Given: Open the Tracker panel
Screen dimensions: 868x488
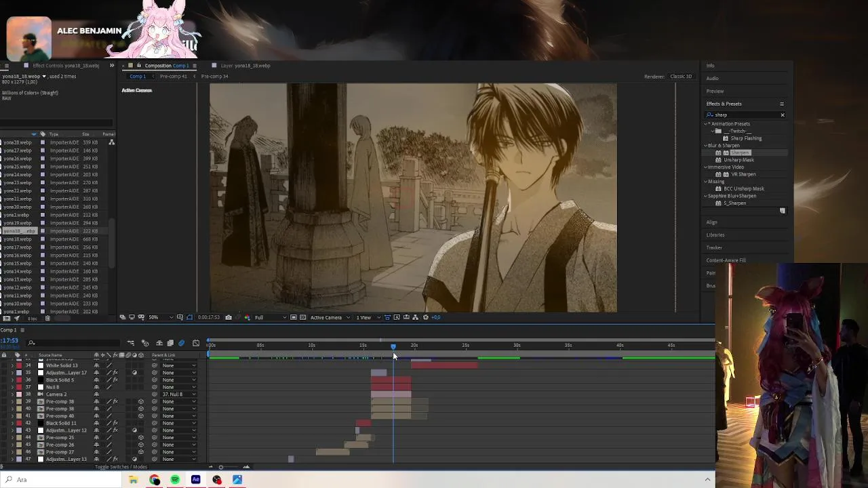Looking at the screenshot, I should (714, 247).
